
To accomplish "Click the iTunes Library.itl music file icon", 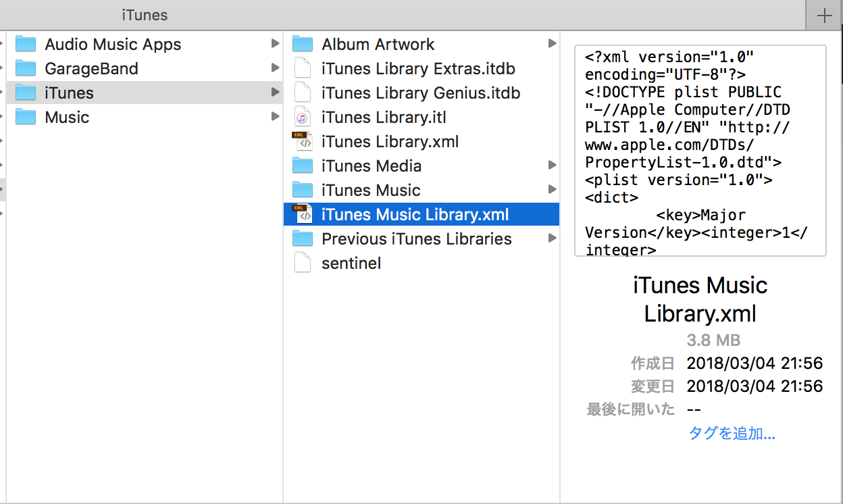I will [303, 118].
